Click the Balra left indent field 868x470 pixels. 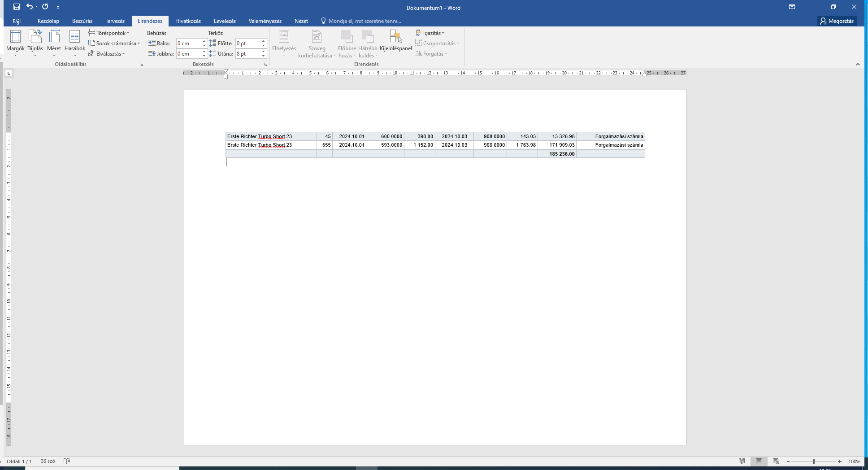tap(188, 44)
